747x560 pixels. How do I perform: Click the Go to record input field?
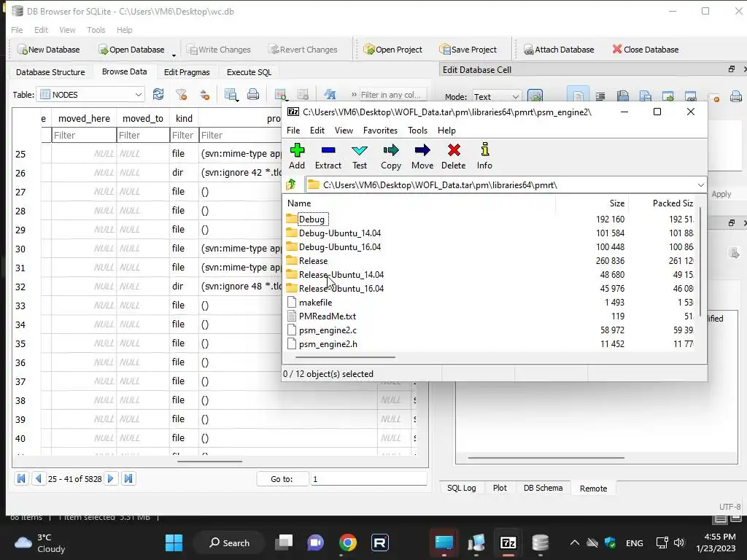[368, 478]
